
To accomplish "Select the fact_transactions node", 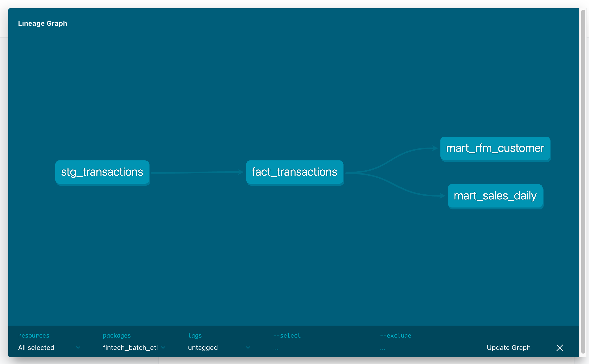I will 294,172.
